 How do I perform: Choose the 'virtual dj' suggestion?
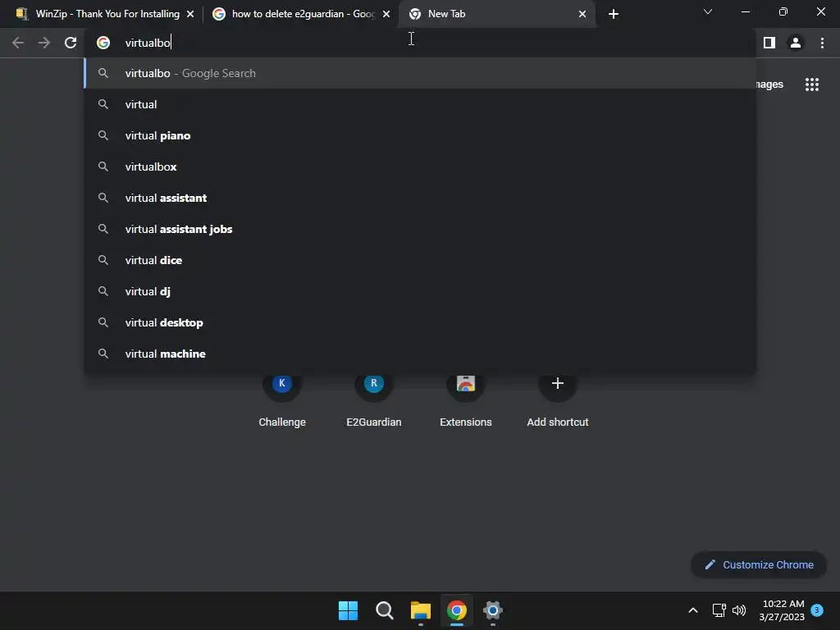click(420, 291)
